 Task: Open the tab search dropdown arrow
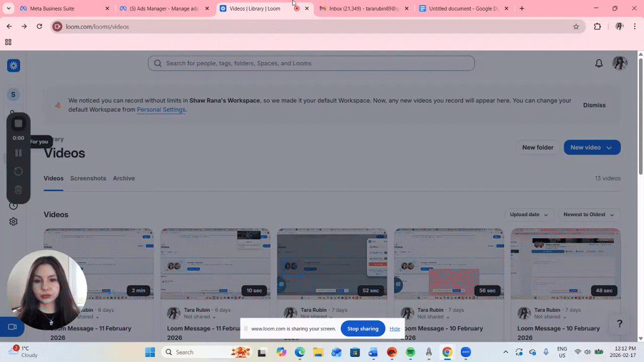(8, 8)
